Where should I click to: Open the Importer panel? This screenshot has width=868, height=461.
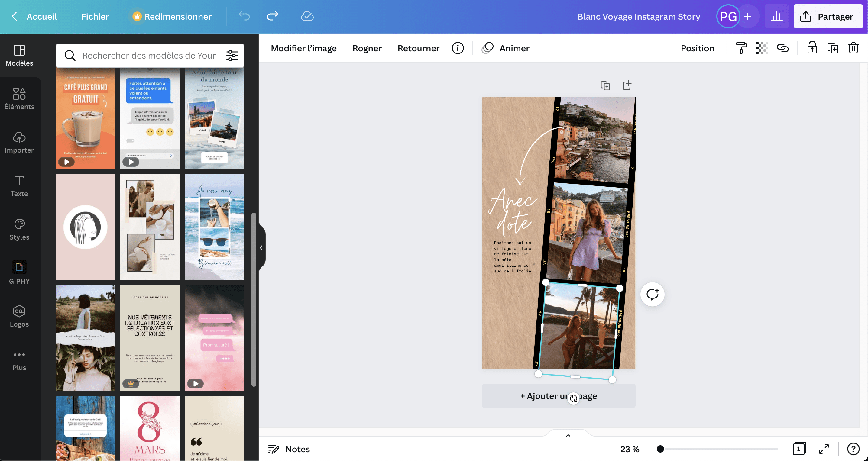click(19, 142)
